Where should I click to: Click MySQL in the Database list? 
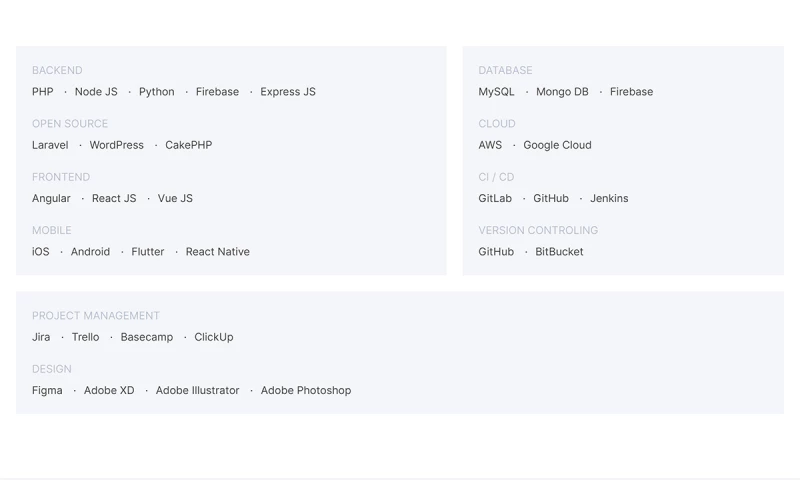pos(496,92)
